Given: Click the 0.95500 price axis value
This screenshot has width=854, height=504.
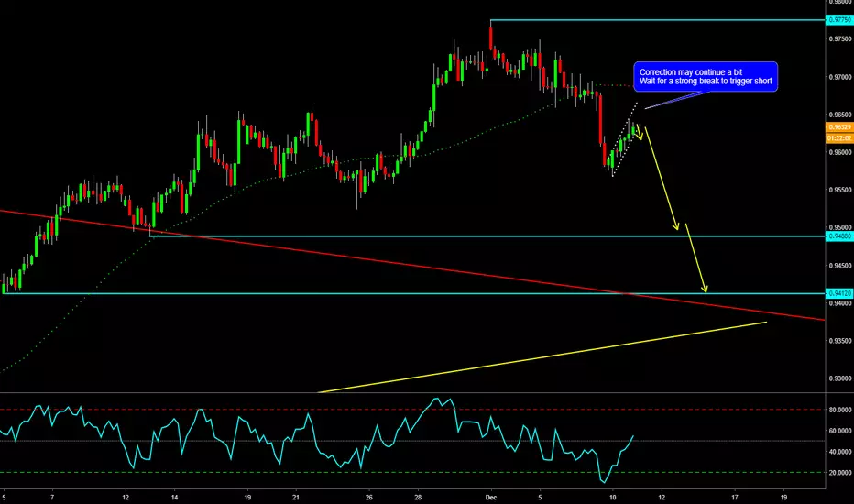Looking at the screenshot, I should [x=840, y=191].
